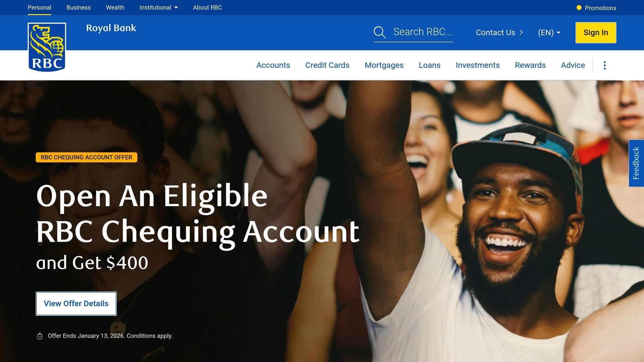Click the stopwatch icon beside offer end date
Image resolution: width=644 pixels, height=362 pixels.
(x=40, y=336)
